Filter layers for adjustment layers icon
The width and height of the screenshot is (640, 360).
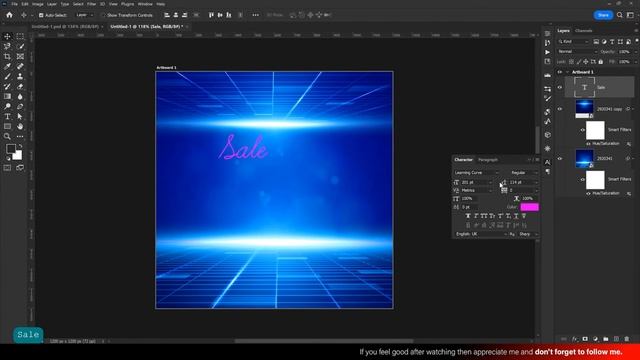(x=604, y=42)
